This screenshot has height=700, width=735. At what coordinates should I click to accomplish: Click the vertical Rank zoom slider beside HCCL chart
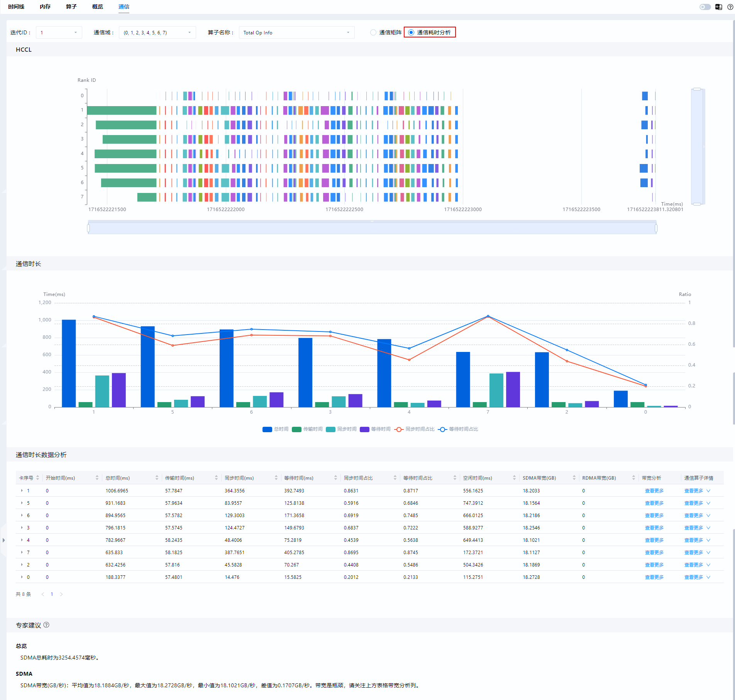point(697,147)
